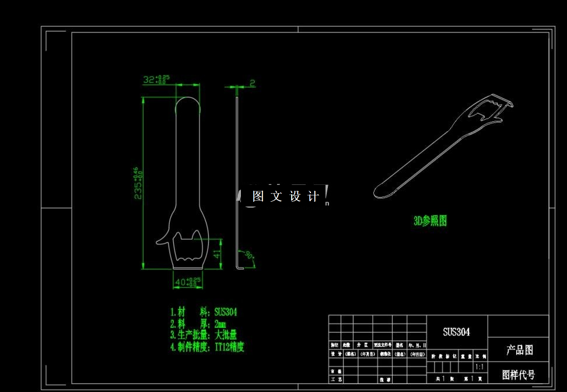Click the 批准 cell
The width and height of the screenshot is (567, 392).
[x=385, y=380]
